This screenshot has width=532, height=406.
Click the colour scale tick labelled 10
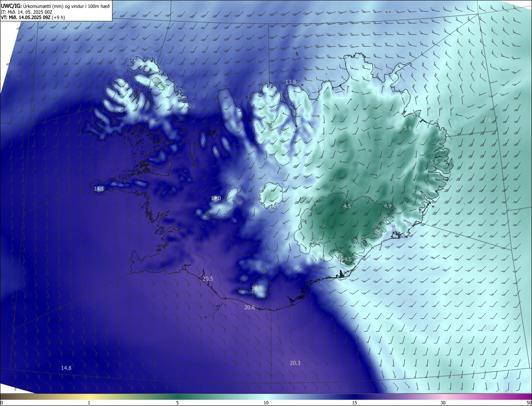(x=266, y=403)
